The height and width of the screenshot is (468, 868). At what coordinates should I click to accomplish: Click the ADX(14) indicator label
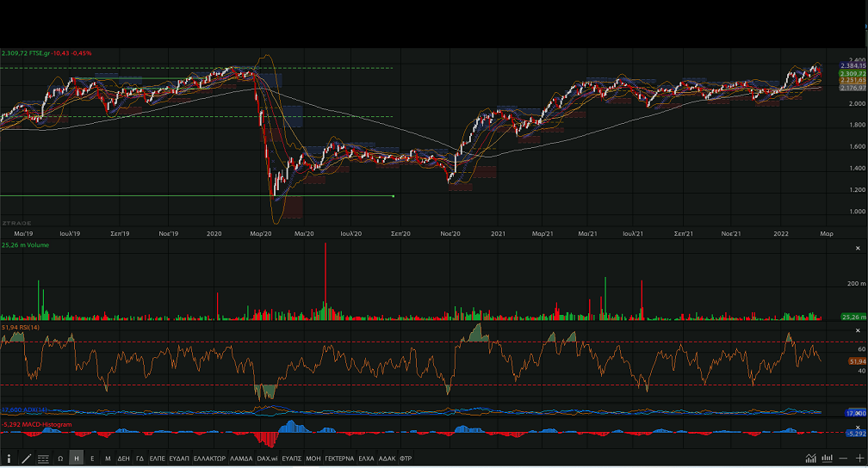click(x=25, y=409)
